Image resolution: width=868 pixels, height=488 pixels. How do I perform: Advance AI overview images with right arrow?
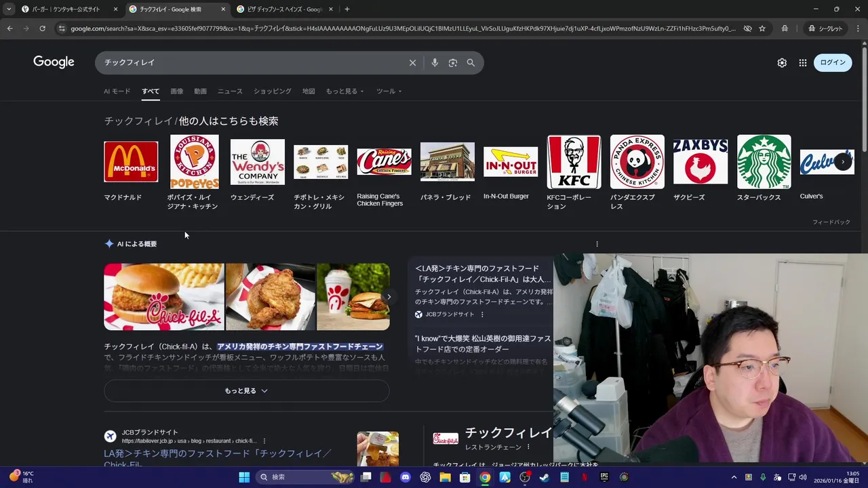coord(389,297)
